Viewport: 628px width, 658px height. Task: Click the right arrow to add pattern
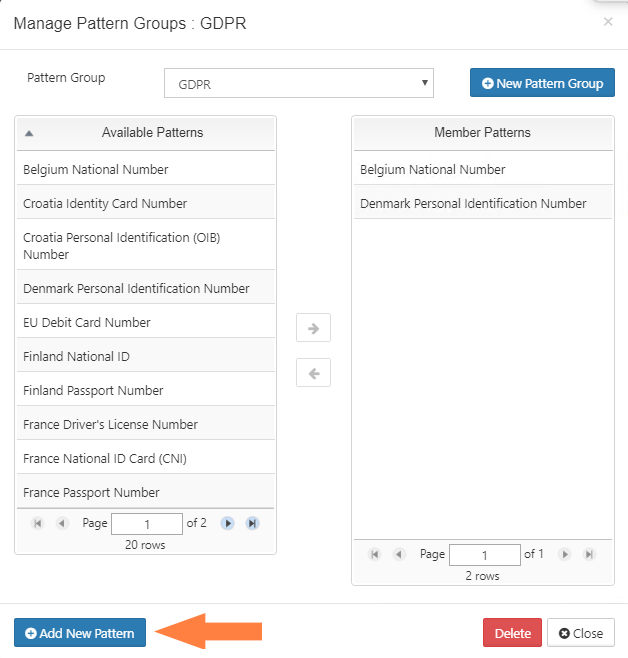[313, 328]
